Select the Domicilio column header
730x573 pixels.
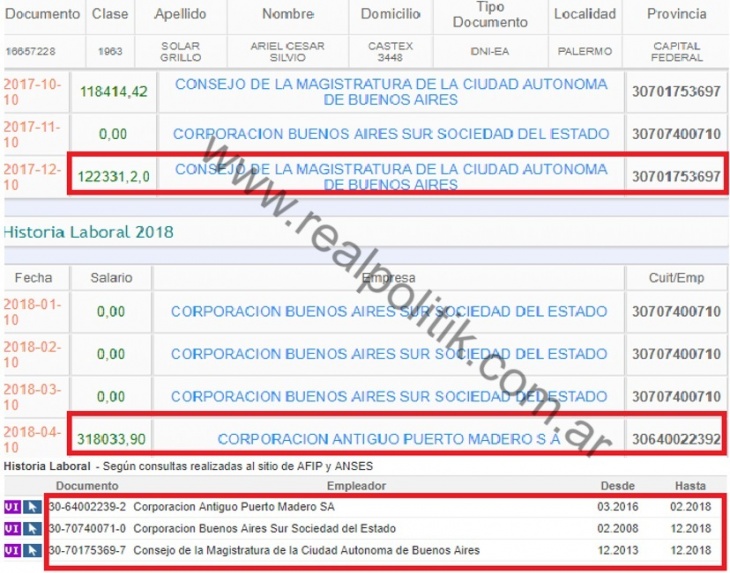(391, 14)
